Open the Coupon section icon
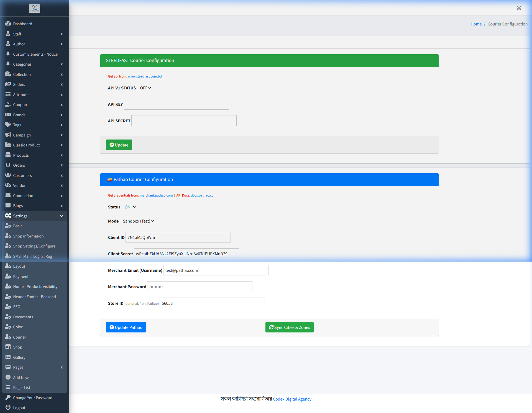Viewport: 532px width, 413px height. 8,104
